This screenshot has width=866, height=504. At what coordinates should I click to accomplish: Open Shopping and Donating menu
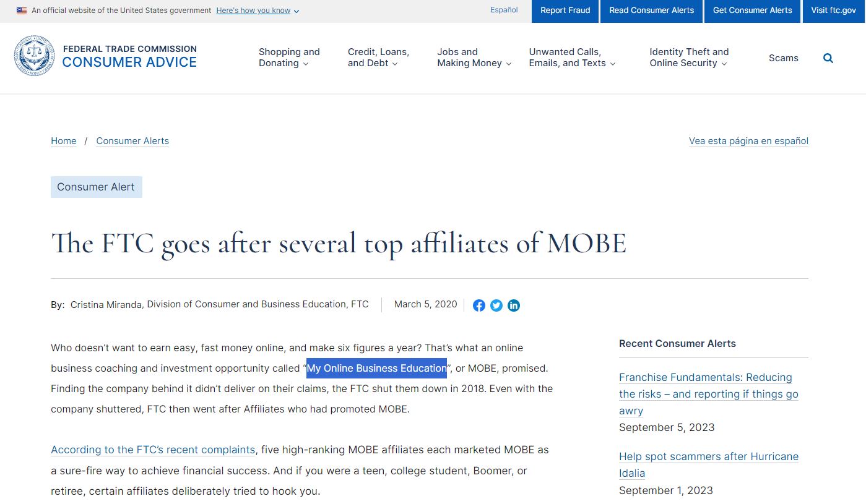coord(289,58)
